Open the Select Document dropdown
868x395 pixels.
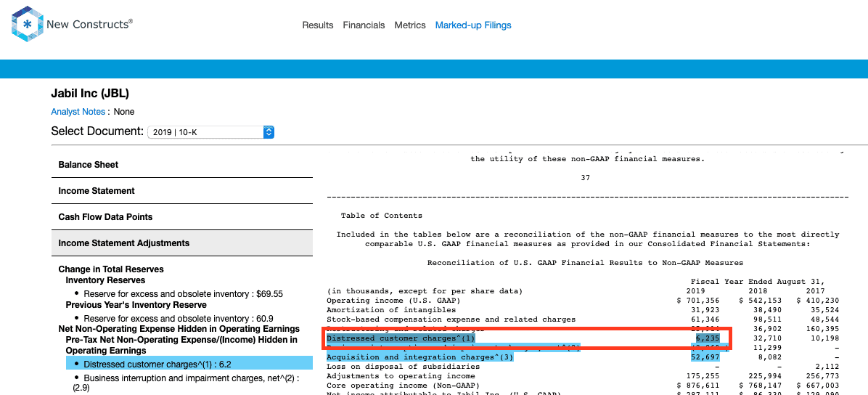pyautogui.click(x=211, y=132)
